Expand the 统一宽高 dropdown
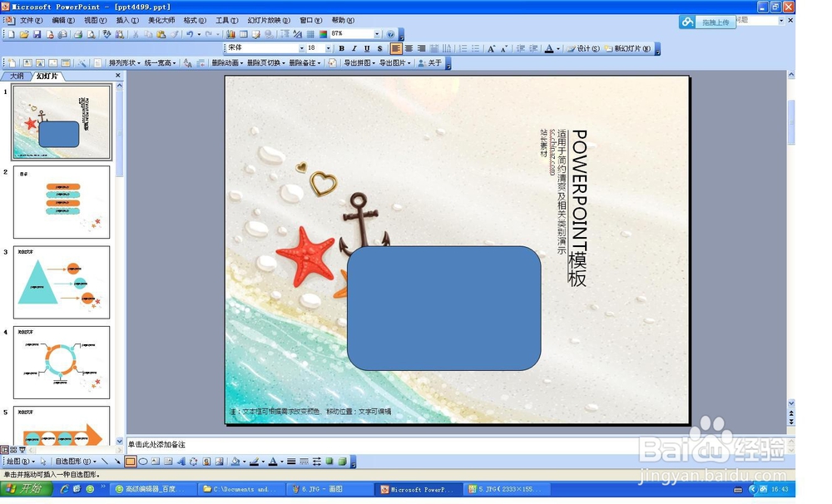The height and width of the screenshot is (504, 832). click(x=161, y=62)
